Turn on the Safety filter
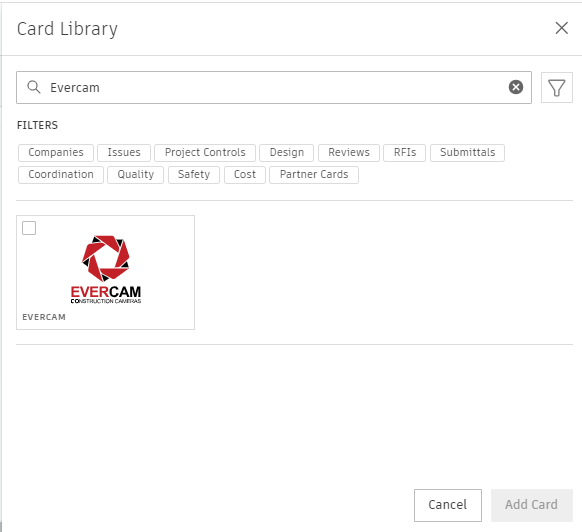The height and width of the screenshot is (532, 582). tap(194, 174)
